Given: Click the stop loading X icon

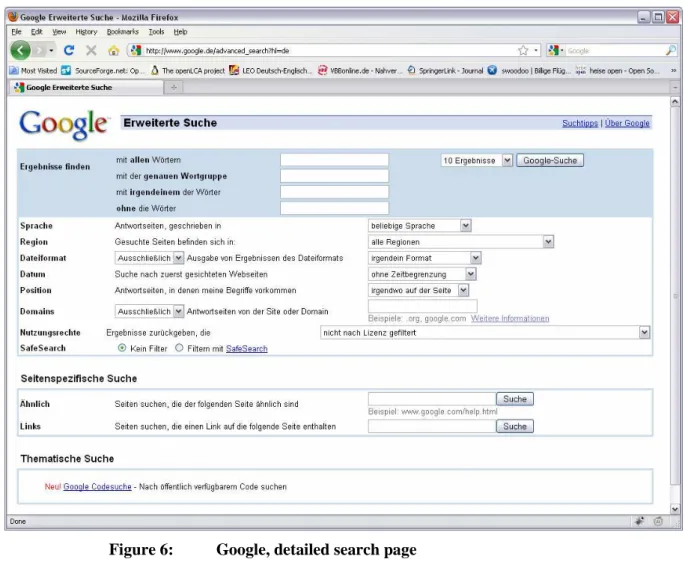Looking at the screenshot, I should 91,50.
